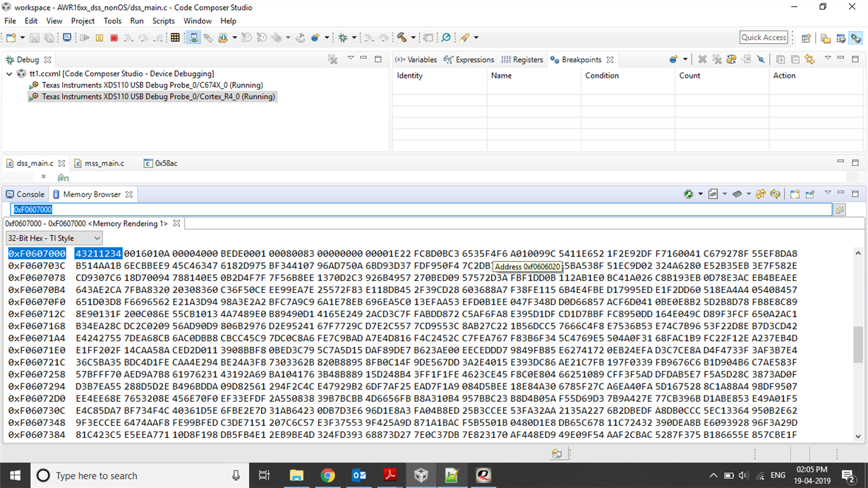Open Chrome from taskbar
868x488 pixels.
pyautogui.click(x=327, y=475)
